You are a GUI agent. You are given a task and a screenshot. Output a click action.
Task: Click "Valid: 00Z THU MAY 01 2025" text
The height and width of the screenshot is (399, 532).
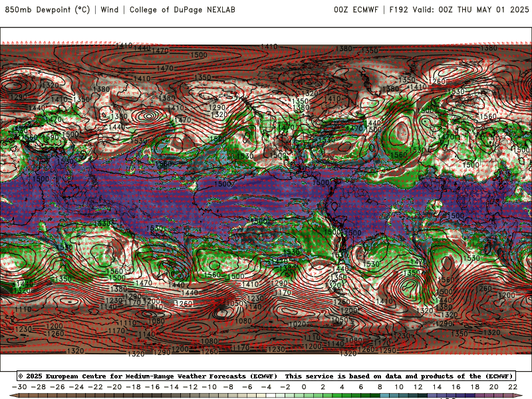(x=471, y=9)
